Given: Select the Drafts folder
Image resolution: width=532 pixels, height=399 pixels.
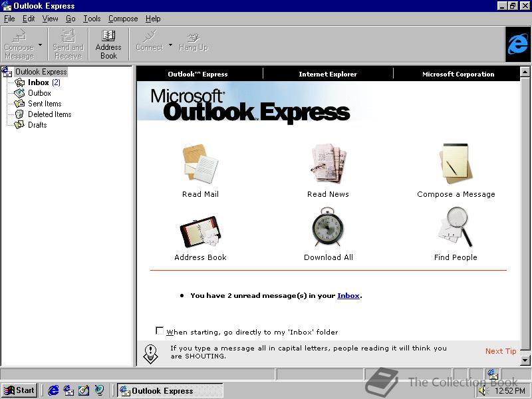Looking at the screenshot, I should [x=37, y=125].
